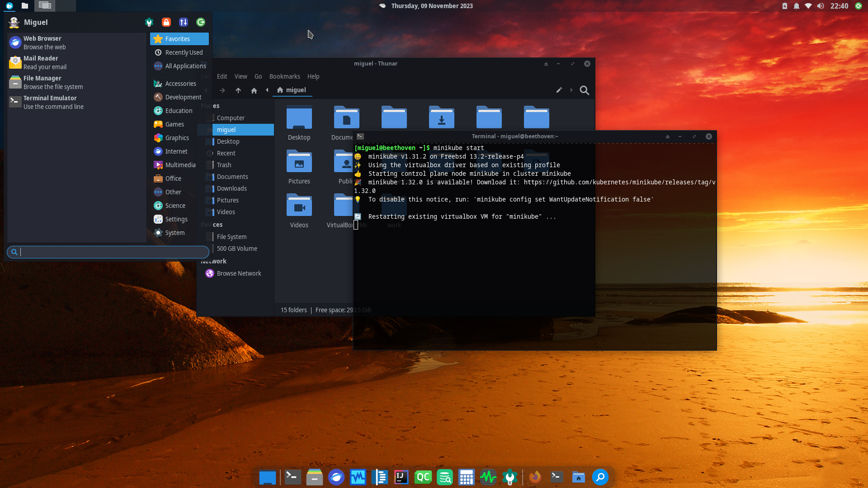Click Thunar's home toolbar icon

(254, 90)
